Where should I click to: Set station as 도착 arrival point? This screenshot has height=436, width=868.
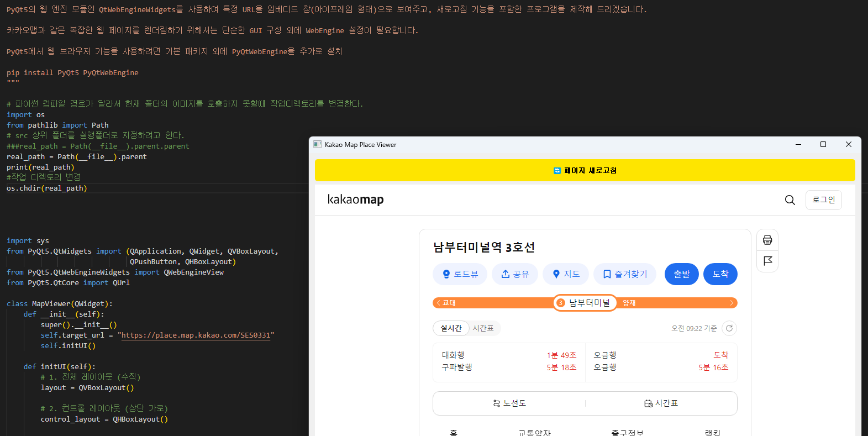[x=720, y=274]
